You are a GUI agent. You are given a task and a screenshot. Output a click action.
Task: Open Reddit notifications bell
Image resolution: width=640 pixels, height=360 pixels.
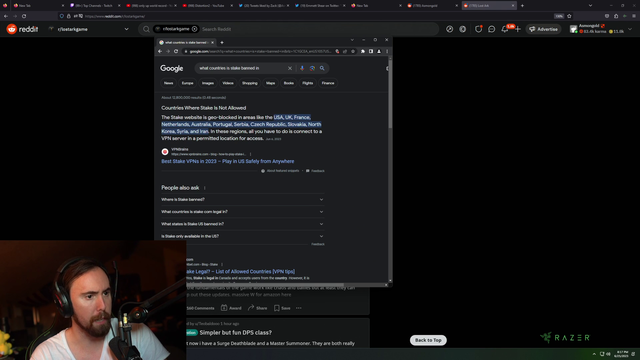click(505, 29)
